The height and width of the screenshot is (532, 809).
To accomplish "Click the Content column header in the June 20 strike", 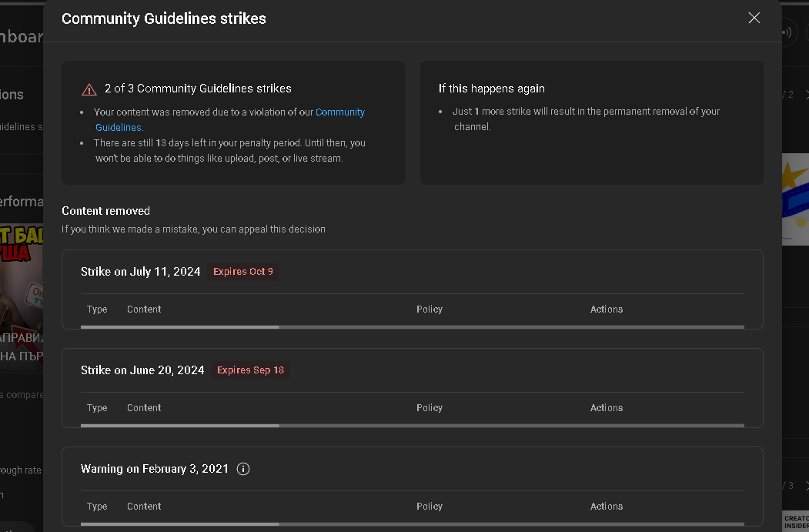I will coord(144,407).
